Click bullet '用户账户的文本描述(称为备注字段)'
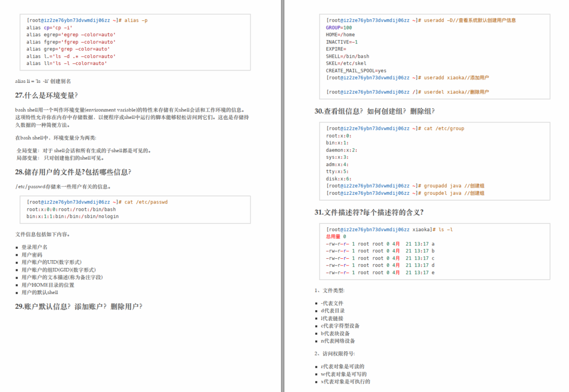Viewport: 569px width, 392px height. coord(62,277)
